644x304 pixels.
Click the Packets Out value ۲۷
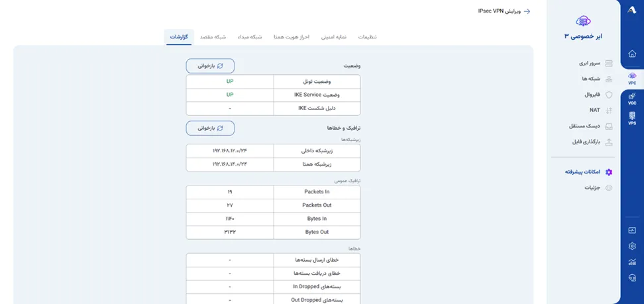pyautogui.click(x=230, y=205)
